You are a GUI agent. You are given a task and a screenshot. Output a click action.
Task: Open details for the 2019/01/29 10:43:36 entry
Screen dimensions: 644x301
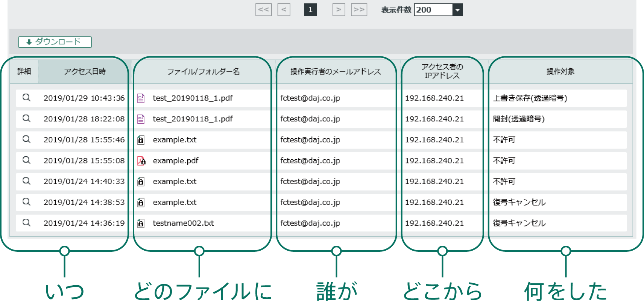(26, 98)
